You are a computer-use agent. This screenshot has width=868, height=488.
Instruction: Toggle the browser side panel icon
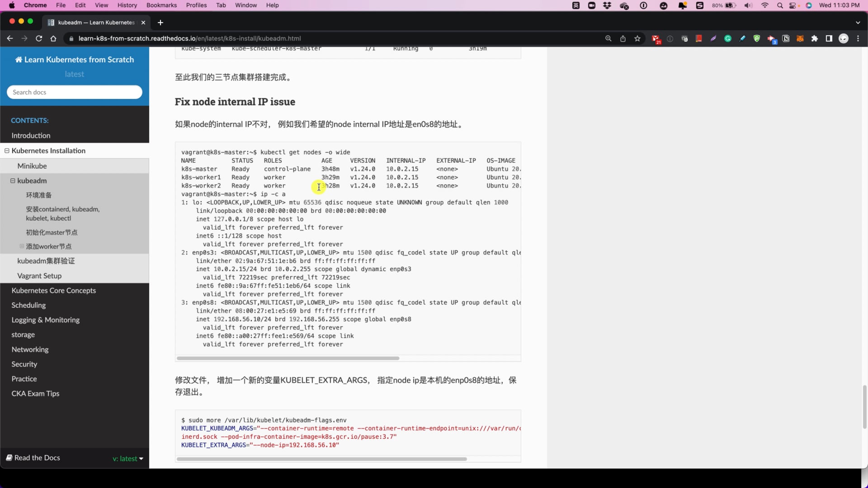point(829,38)
